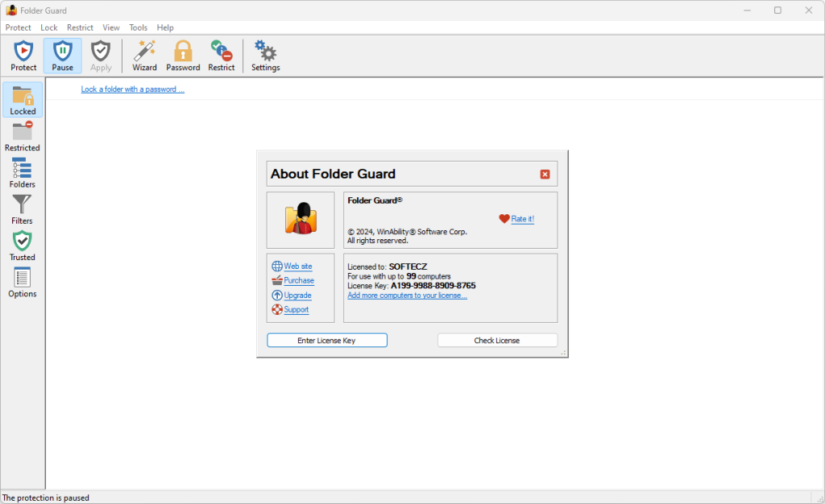Click the Enter License Key button
Screen dimensions: 825x504
click(x=326, y=340)
